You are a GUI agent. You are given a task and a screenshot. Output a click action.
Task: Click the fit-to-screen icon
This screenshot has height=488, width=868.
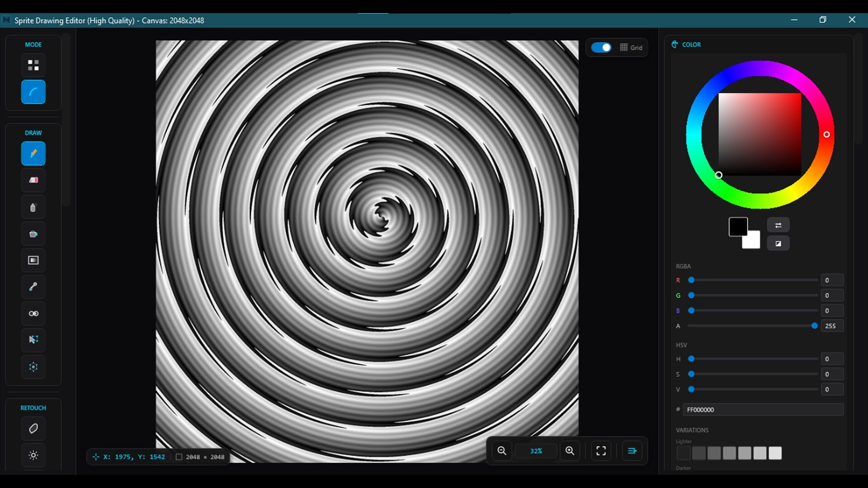(601, 451)
